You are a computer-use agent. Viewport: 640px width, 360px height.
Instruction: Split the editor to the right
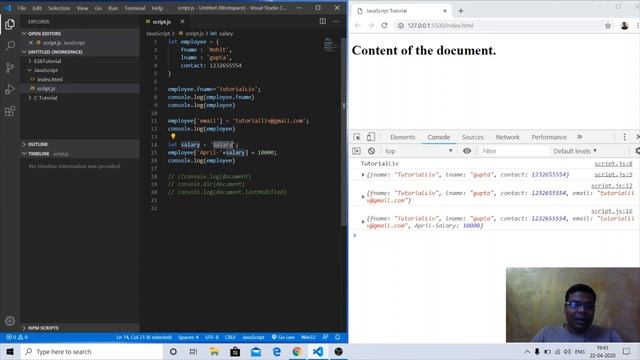point(322,21)
